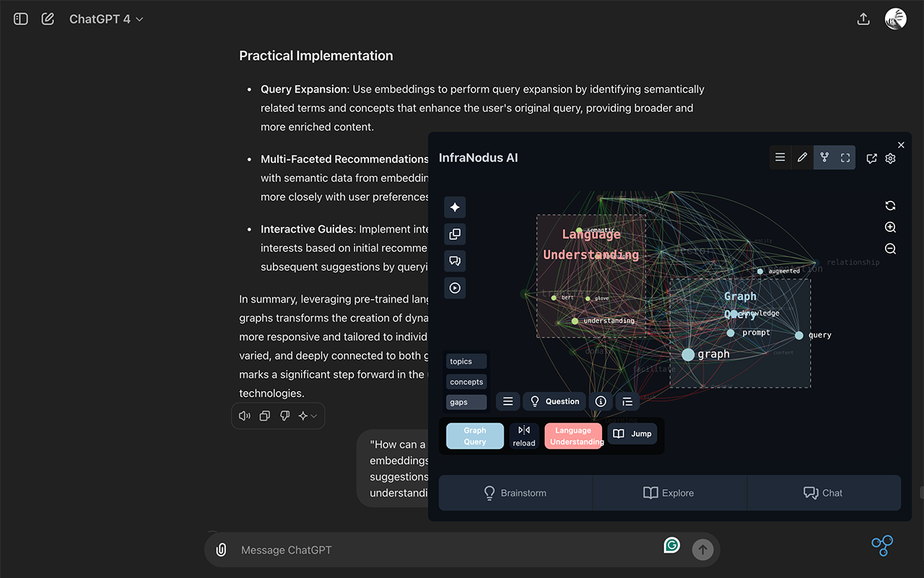Click the attach file paperclip icon

pyautogui.click(x=222, y=550)
